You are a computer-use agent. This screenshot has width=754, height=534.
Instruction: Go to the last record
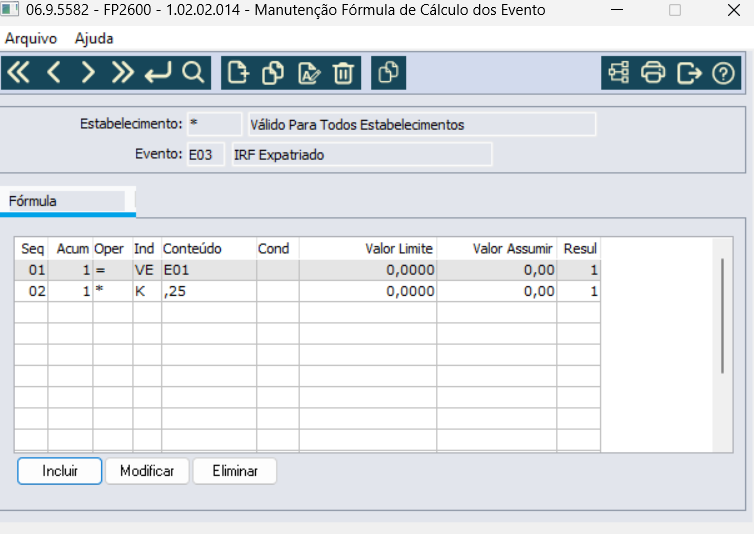[122, 73]
